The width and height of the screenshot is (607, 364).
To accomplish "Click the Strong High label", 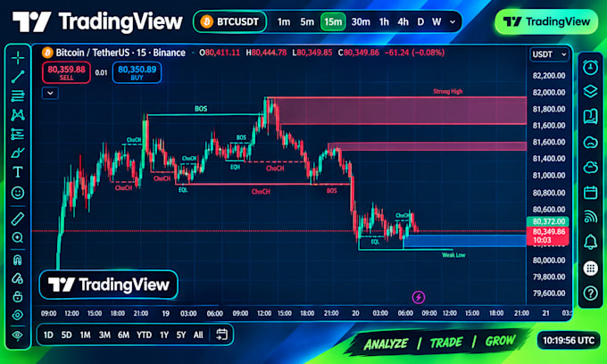I will point(447,92).
